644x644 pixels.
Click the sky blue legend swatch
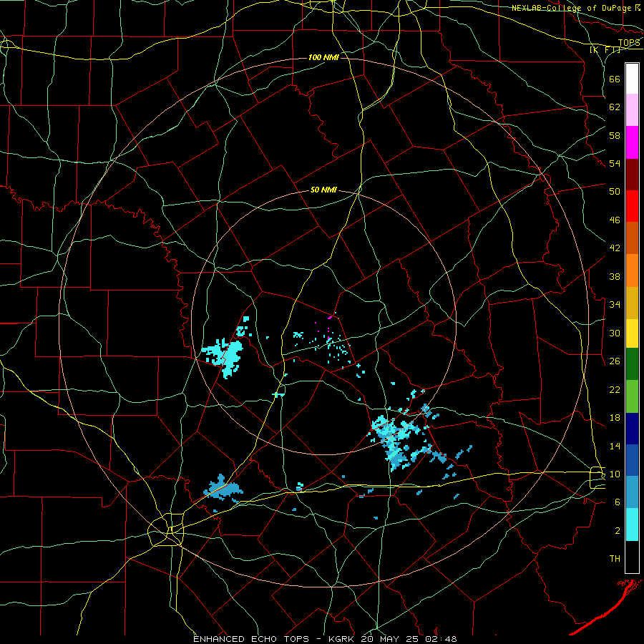pos(632,492)
